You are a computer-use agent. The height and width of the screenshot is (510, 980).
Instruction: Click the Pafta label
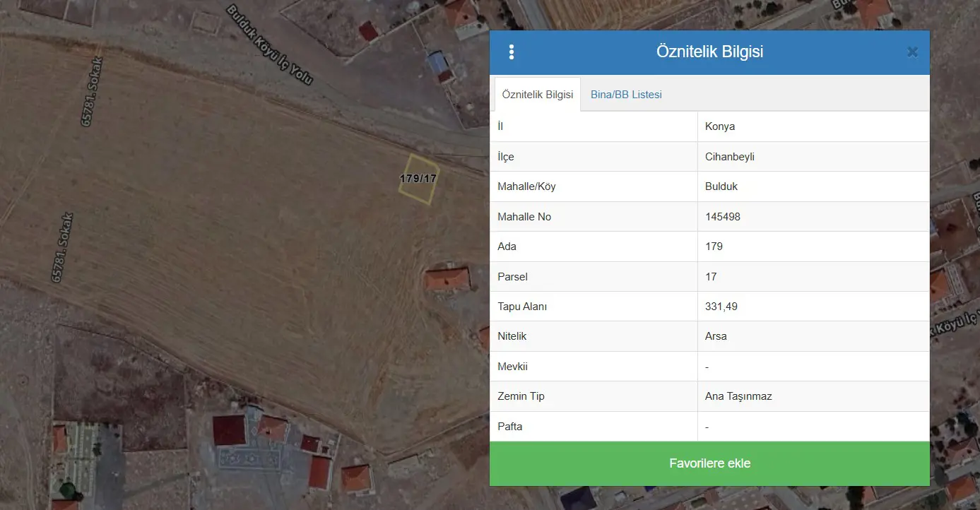coord(510,427)
